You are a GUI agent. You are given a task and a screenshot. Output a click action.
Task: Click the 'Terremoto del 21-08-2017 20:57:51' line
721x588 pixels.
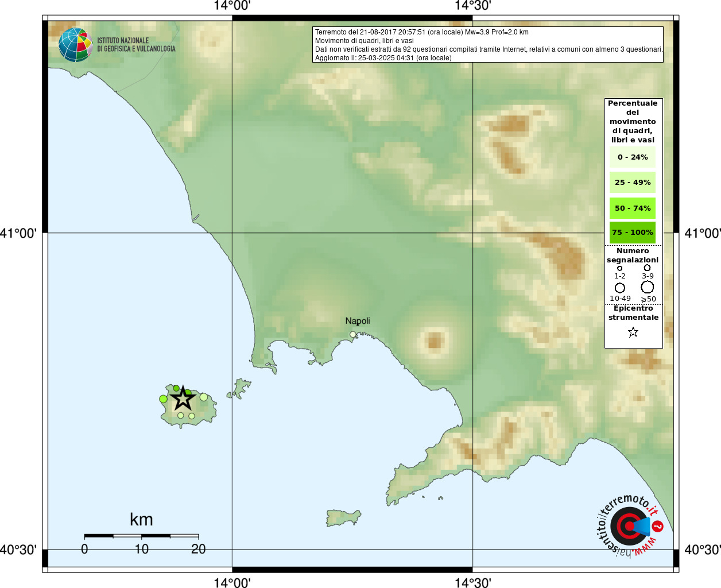(422, 32)
